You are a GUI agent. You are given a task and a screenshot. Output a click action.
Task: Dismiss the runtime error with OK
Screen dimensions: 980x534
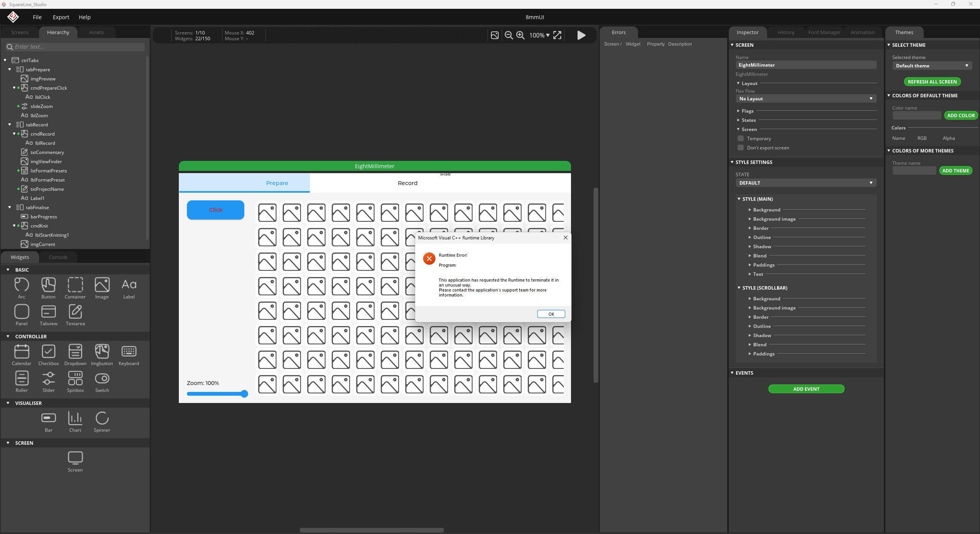coord(551,314)
